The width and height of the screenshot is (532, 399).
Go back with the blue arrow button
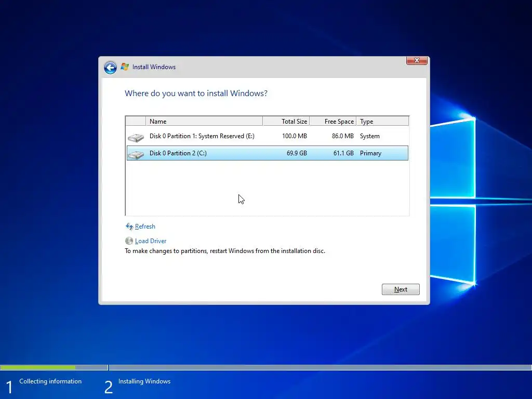point(110,68)
